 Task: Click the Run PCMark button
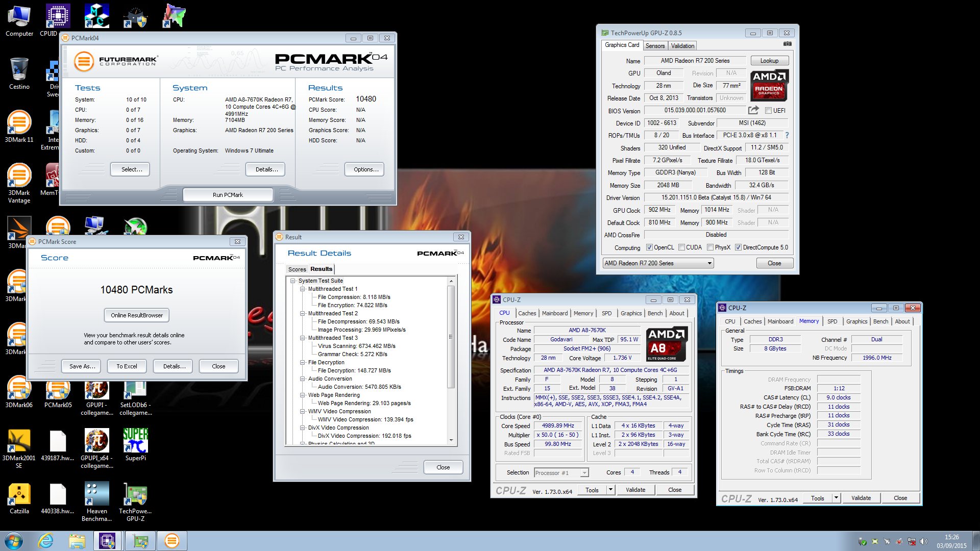click(228, 195)
